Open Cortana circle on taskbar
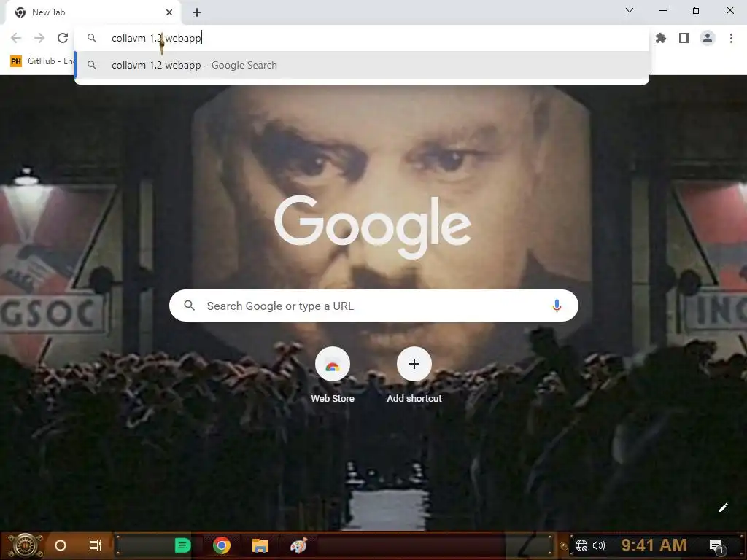This screenshot has width=747, height=560. click(60, 545)
